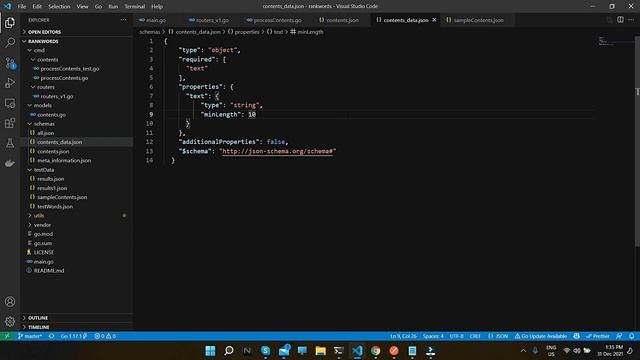Click synchronize changes icon in status bar

point(51,336)
